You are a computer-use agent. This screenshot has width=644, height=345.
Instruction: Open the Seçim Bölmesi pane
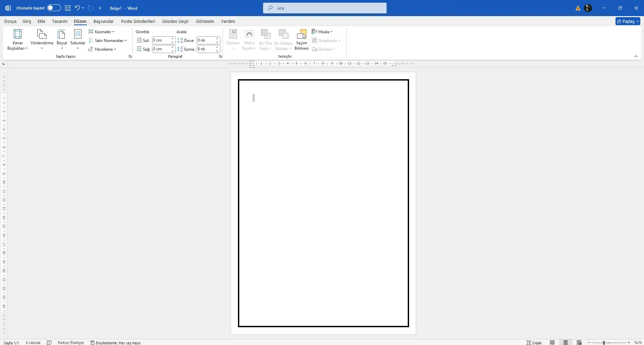tap(301, 40)
